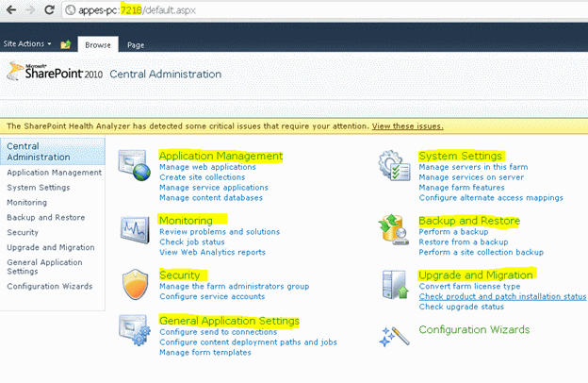The height and width of the screenshot is (383, 588).
Task: Click Check product and patch installation status
Action: tap(502, 296)
